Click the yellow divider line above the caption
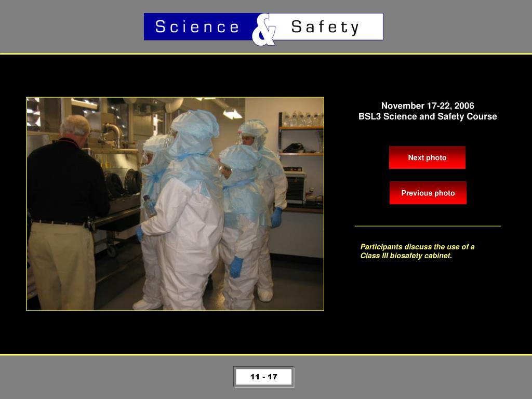Image resolution: width=532 pixels, height=399 pixels. pos(428,226)
